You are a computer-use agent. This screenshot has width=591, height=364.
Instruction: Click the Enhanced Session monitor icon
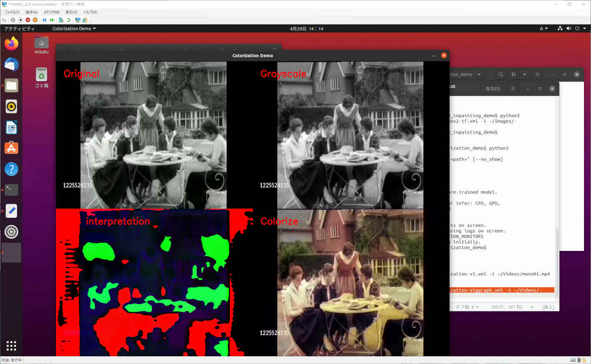[x=78, y=20]
